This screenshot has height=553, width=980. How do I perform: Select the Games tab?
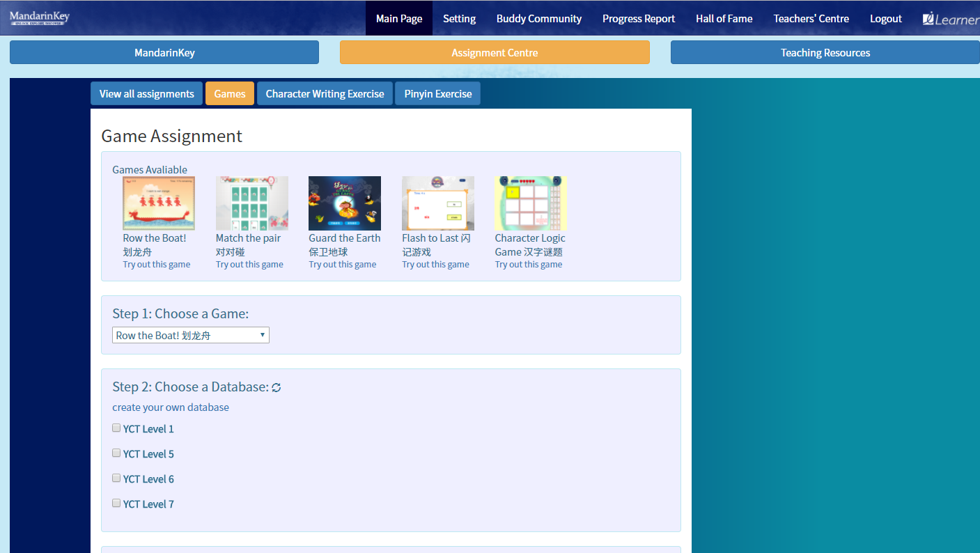click(230, 93)
